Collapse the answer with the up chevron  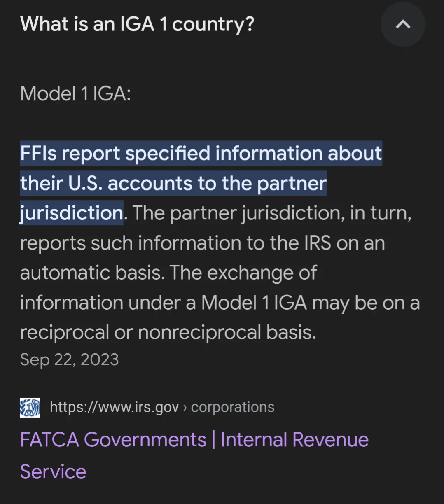403,25
